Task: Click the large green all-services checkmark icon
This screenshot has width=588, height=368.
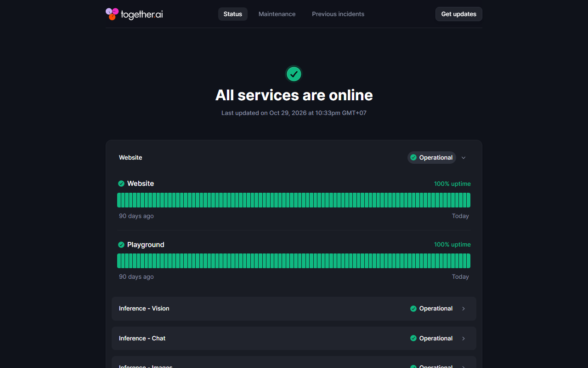Action: pyautogui.click(x=294, y=74)
